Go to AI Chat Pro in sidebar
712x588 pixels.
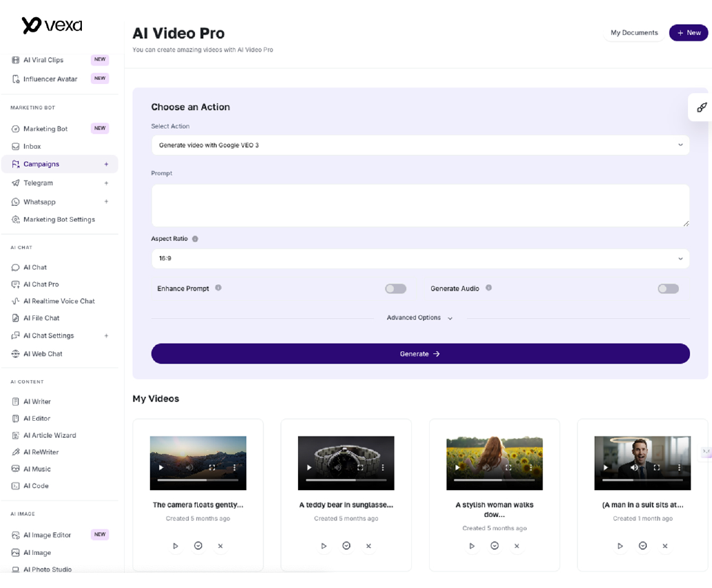[x=41, y=284]
